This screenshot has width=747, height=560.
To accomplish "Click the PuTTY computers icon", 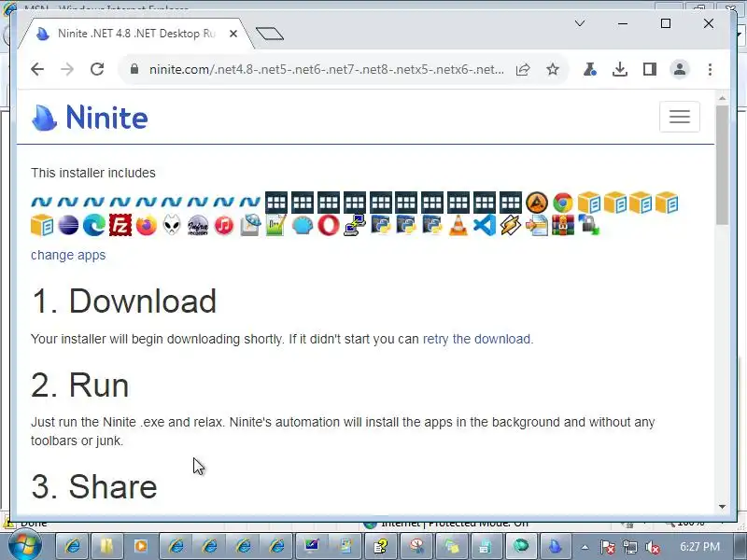I will click(354, 225).
